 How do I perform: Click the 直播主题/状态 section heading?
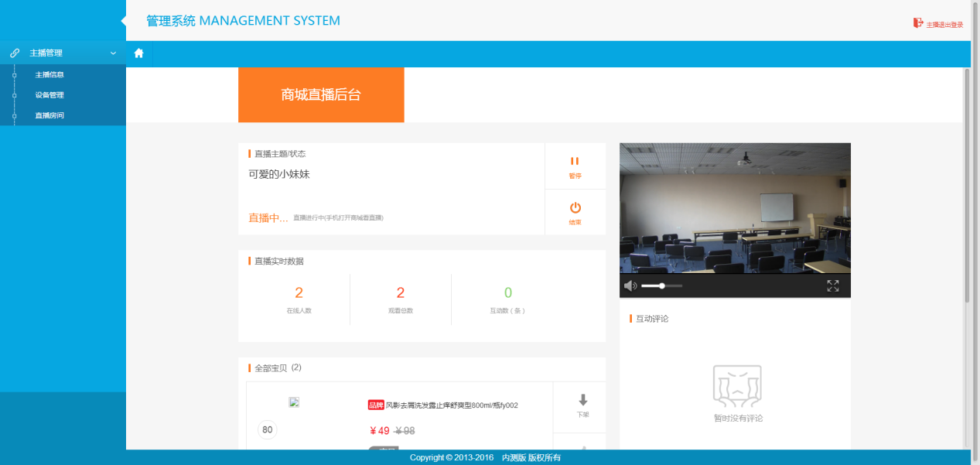280,154
